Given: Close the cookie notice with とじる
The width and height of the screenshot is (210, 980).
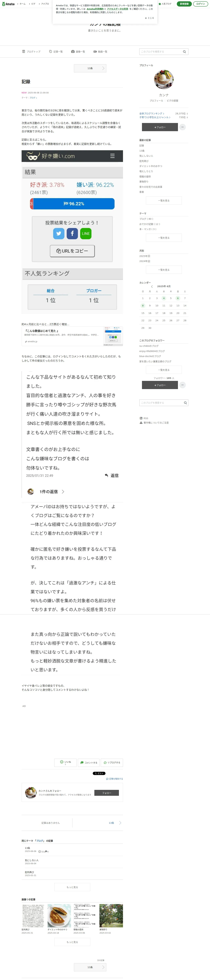Looking at the screenshot, I should [149, 18].
